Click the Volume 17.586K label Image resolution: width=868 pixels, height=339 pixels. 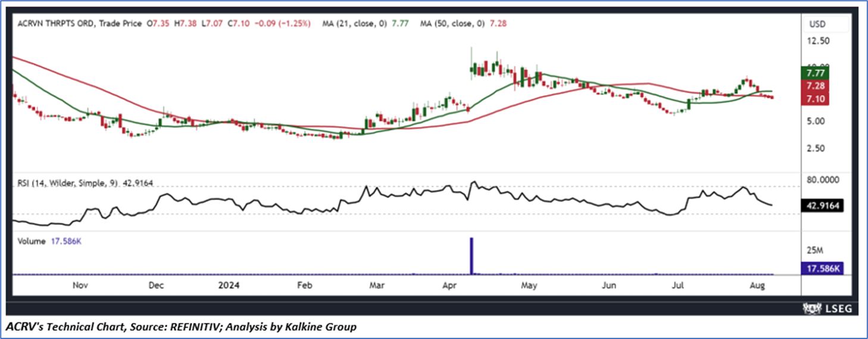[x=50, y=241]
